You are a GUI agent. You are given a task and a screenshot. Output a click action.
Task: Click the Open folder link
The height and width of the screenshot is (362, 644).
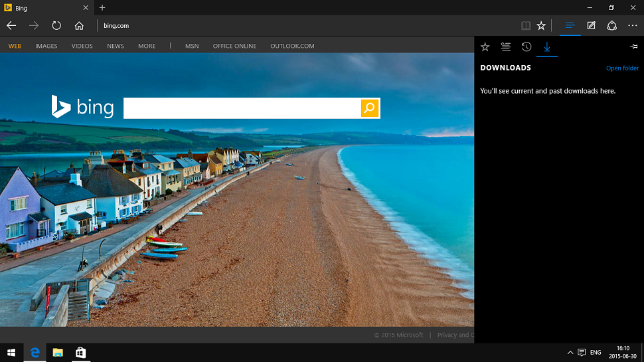click(x=622, y=68)
